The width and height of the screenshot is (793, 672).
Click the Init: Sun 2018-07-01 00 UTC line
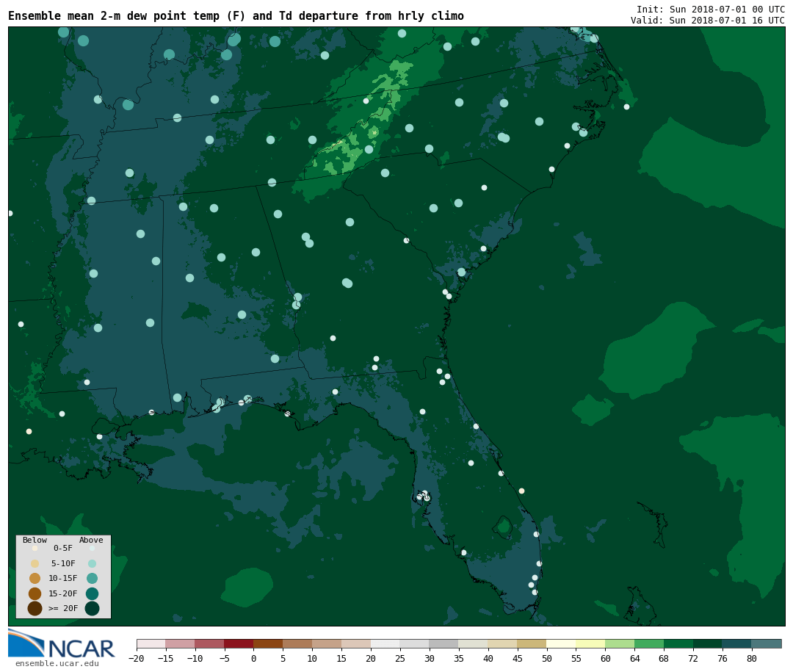pos(711,9)
